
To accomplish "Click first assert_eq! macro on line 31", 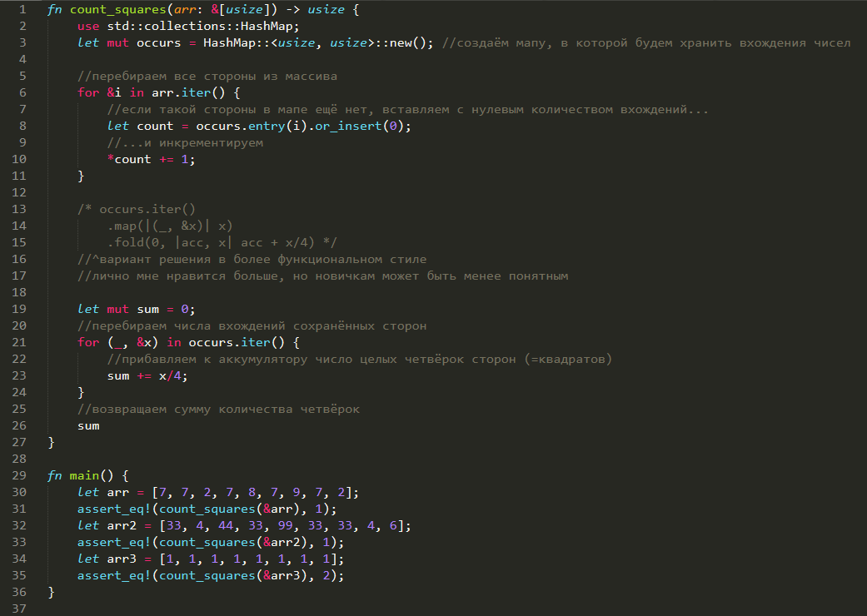I will pos(114,509).
